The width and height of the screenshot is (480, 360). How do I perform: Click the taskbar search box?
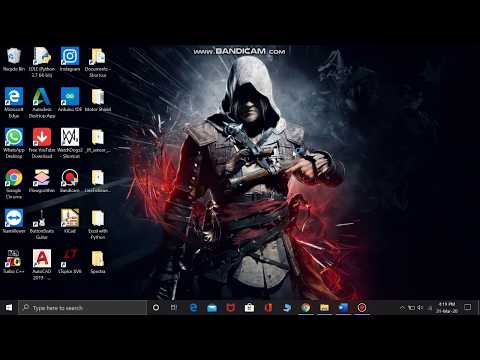pyautogui.click(x=82, y=308)
